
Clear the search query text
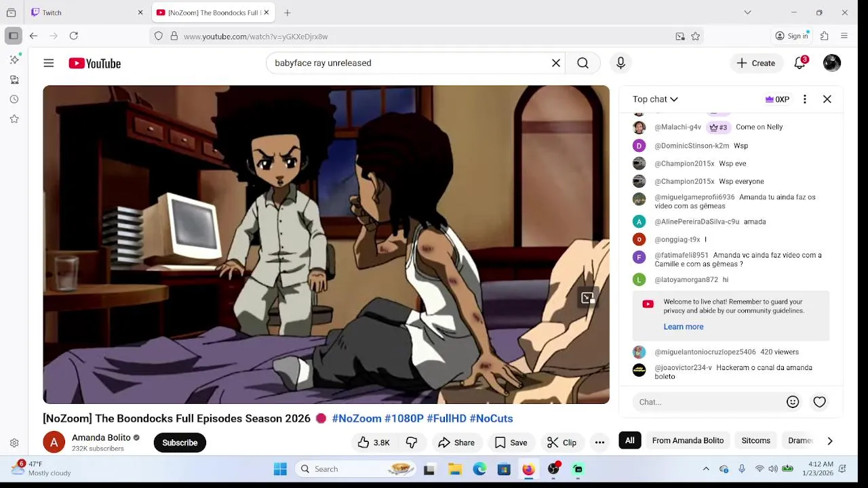[556, 63]
